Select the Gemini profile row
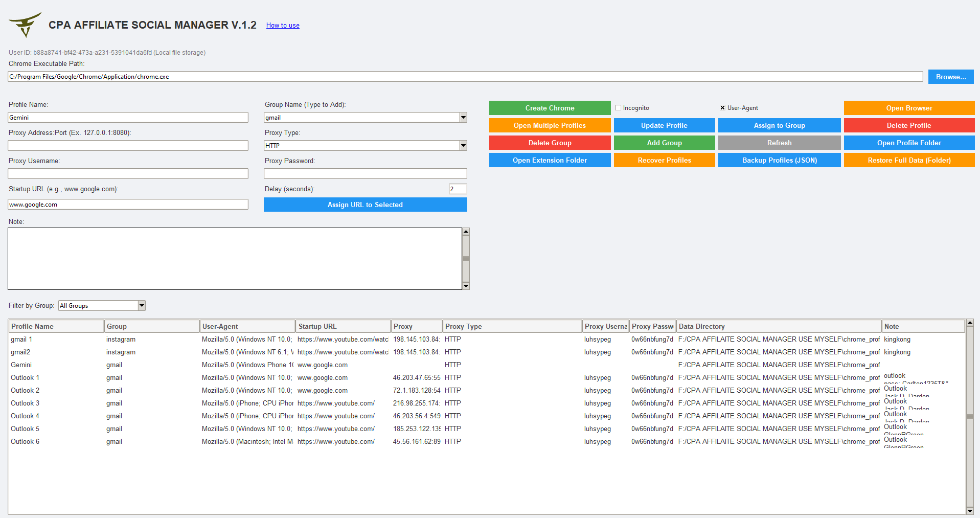 [487, 365]
